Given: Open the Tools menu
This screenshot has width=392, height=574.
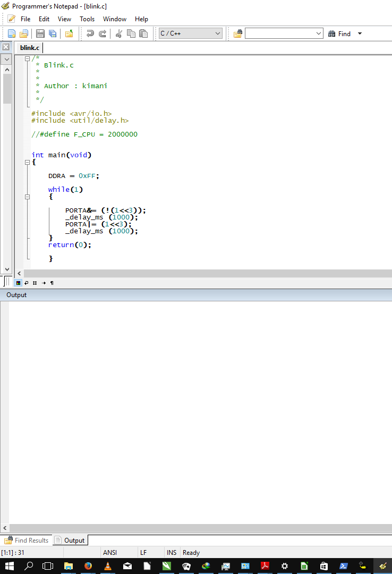Looking at the screenshot, I should pos(87,19).
